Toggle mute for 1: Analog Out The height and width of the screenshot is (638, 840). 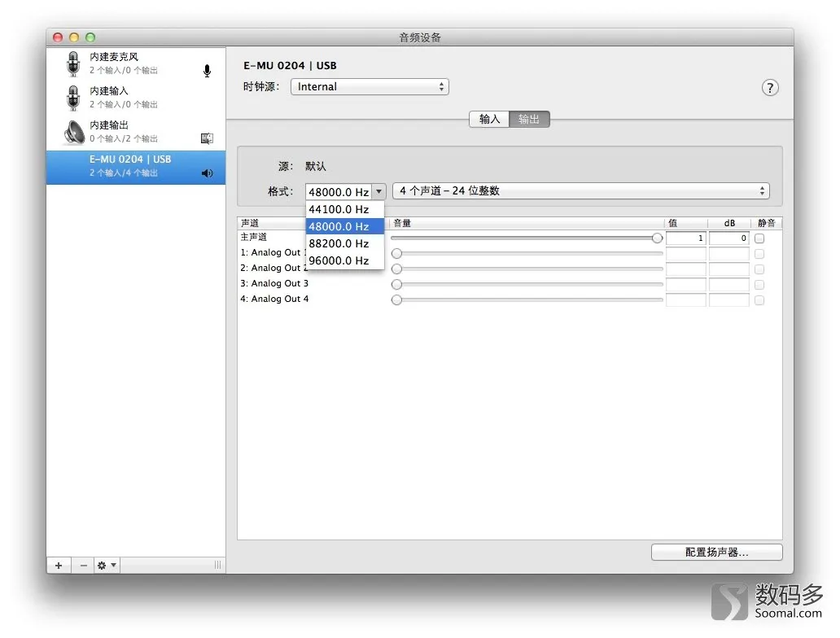(x=759, y=254)
